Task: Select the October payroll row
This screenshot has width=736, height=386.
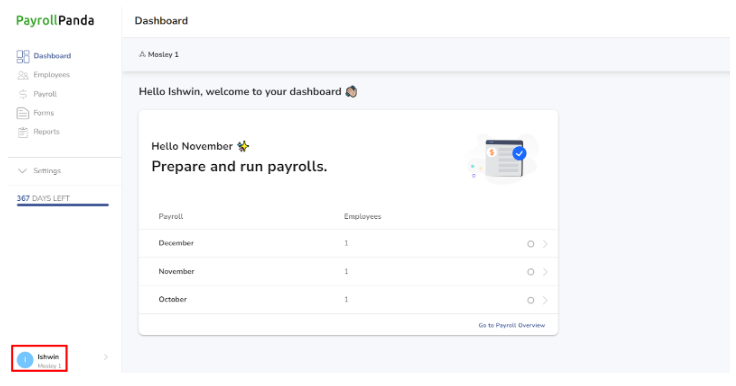Action: (348, 300)
